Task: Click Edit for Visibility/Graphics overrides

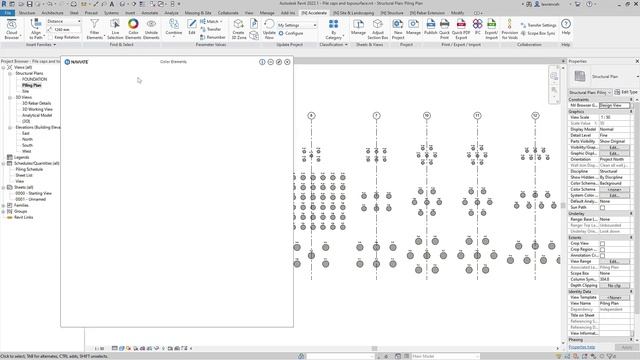Action: [614, 147]
